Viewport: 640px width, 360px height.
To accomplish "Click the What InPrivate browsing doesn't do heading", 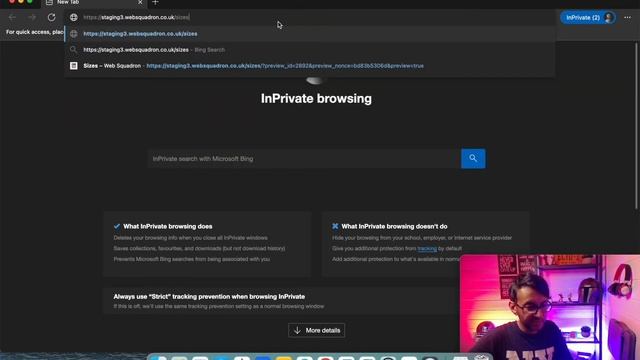I will (x=394, y=227).
